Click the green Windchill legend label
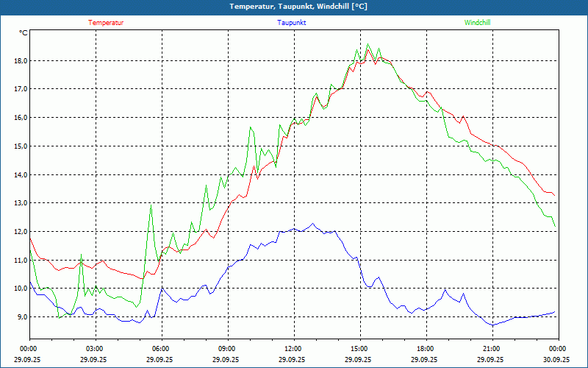 click(477, 23)
